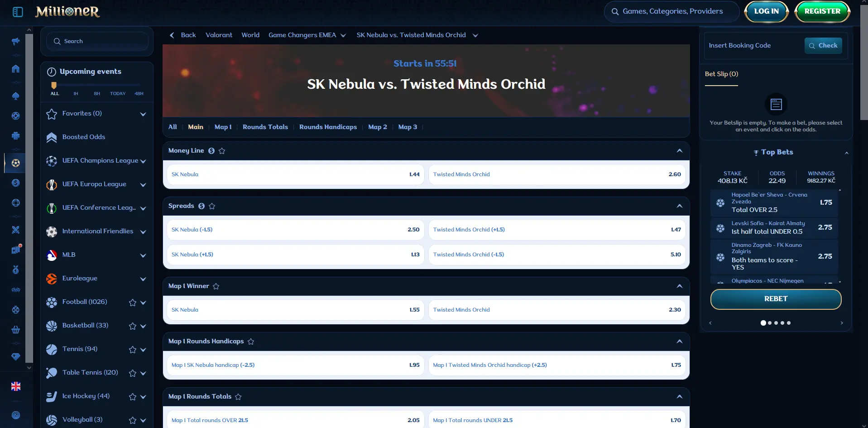Open the casino spade icon
The height and width of the screenshot is (428, 868).
point(16,96)
